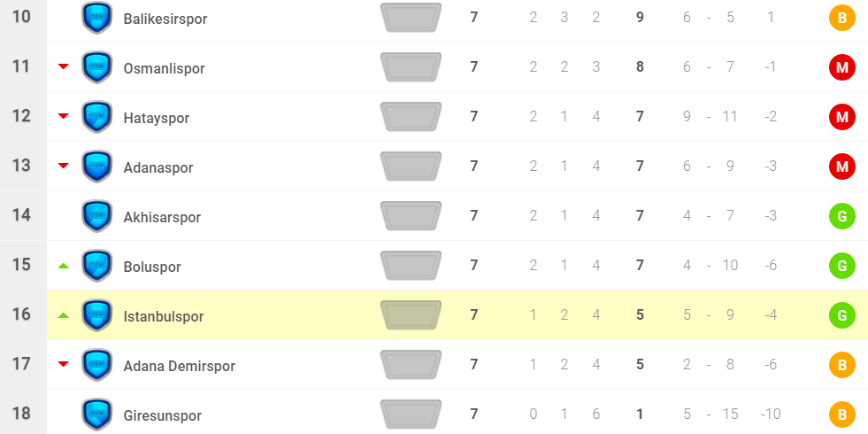Click the Balikesirspor club crest icon

coord(96,18)
